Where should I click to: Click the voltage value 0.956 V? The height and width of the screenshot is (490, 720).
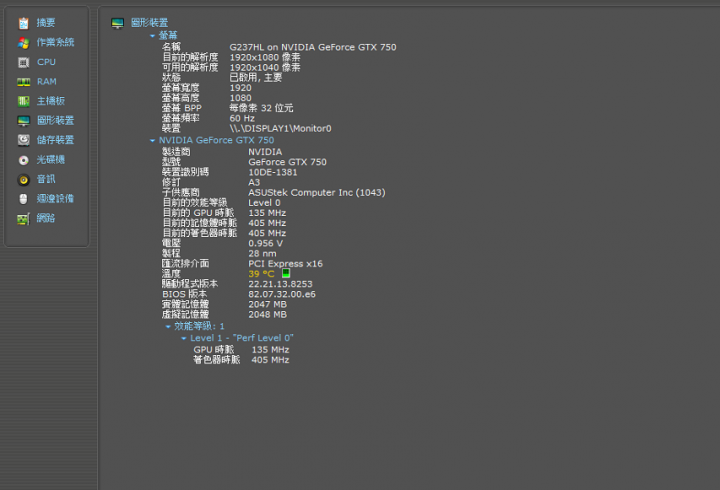pyautogui.click(x=265, y=243)
